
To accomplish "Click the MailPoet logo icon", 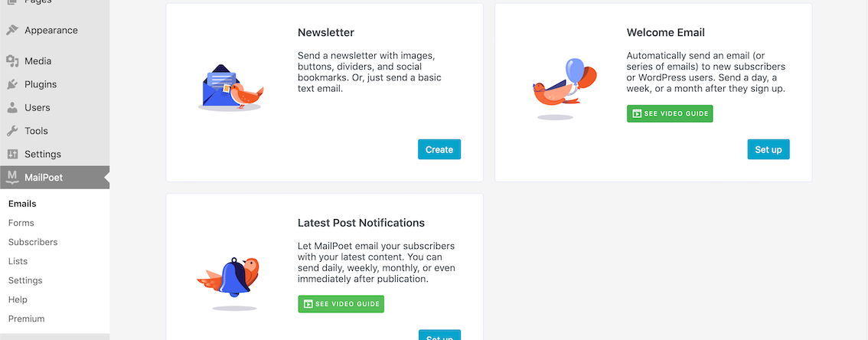I will [x=12, y=177].
